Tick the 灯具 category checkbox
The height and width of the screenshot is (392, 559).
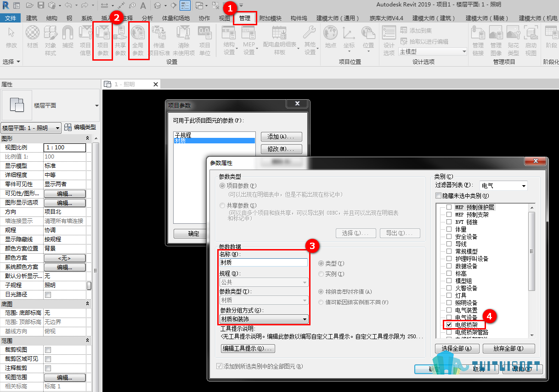click(449, 295)
